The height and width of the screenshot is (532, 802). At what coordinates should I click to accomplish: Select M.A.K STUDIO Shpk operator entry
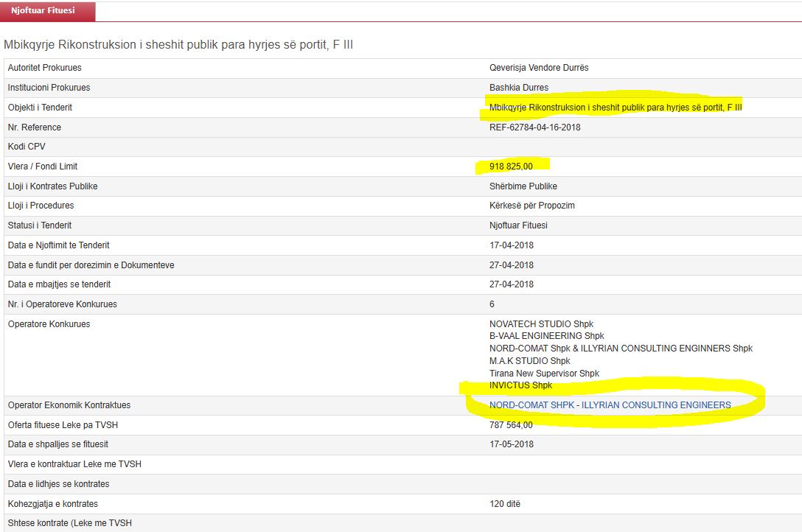(x=529, y=361)
